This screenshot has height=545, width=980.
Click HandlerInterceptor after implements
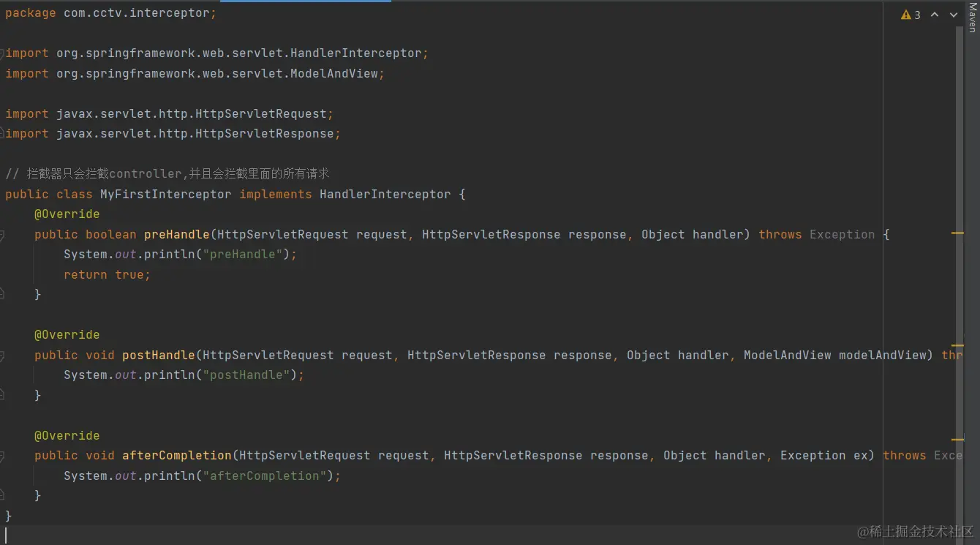(385, 195)
